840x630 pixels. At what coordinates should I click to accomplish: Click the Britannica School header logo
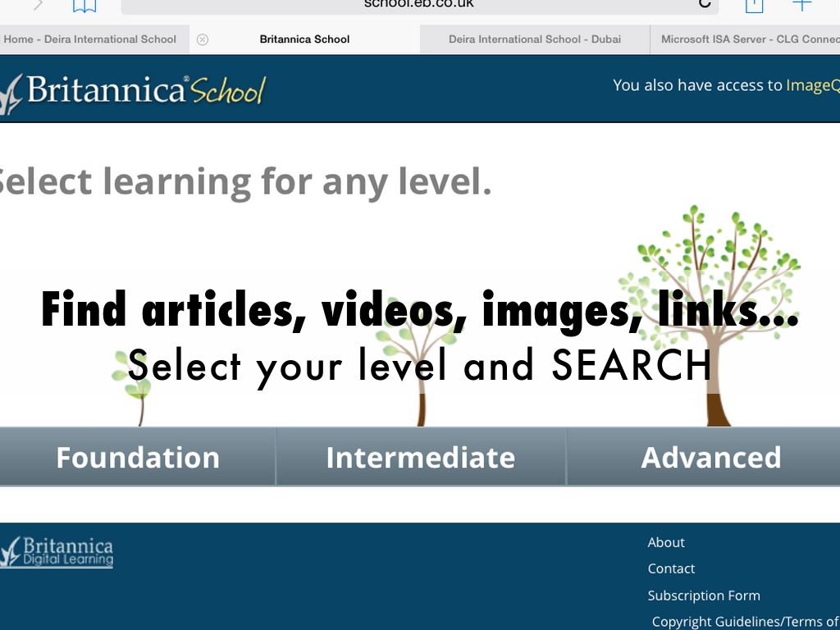click(x=135, y=91)
